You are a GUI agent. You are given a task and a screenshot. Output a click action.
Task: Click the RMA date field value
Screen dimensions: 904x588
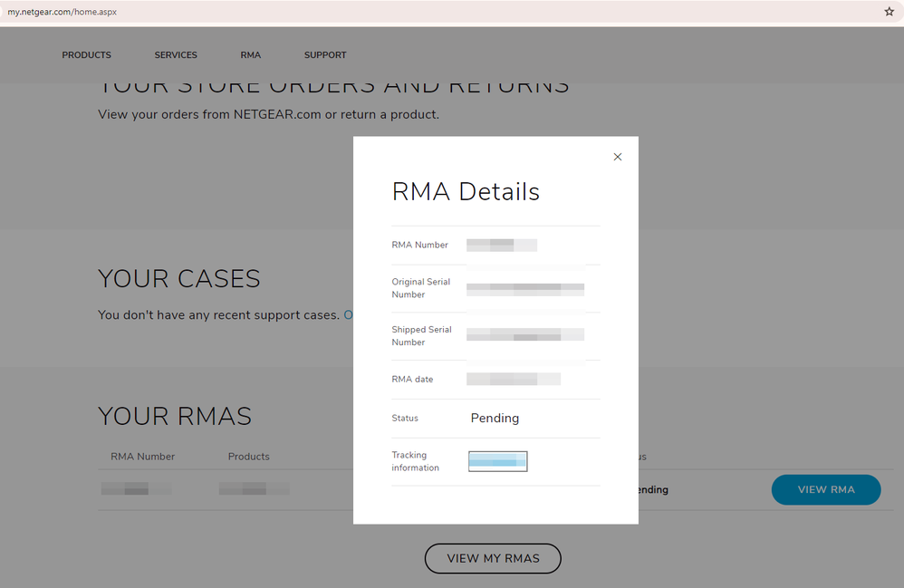coord(514,379)
